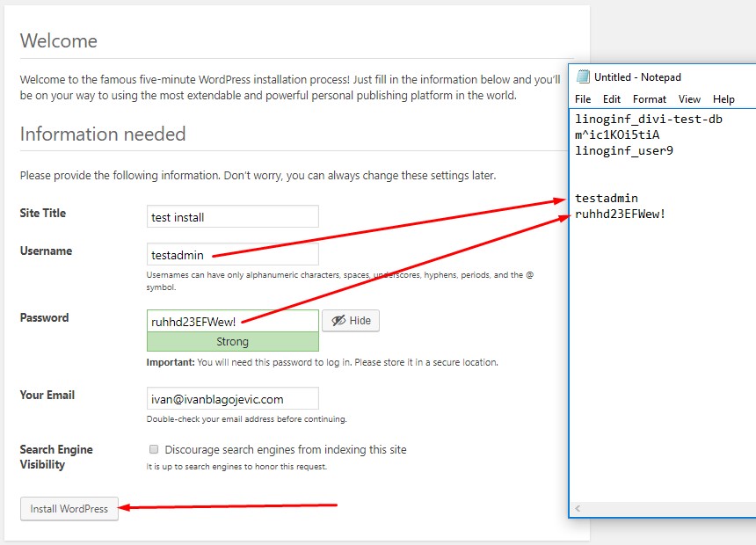756x545 pixels.
Task: Click the Welcome heading
Action: [x=58, y=41]
